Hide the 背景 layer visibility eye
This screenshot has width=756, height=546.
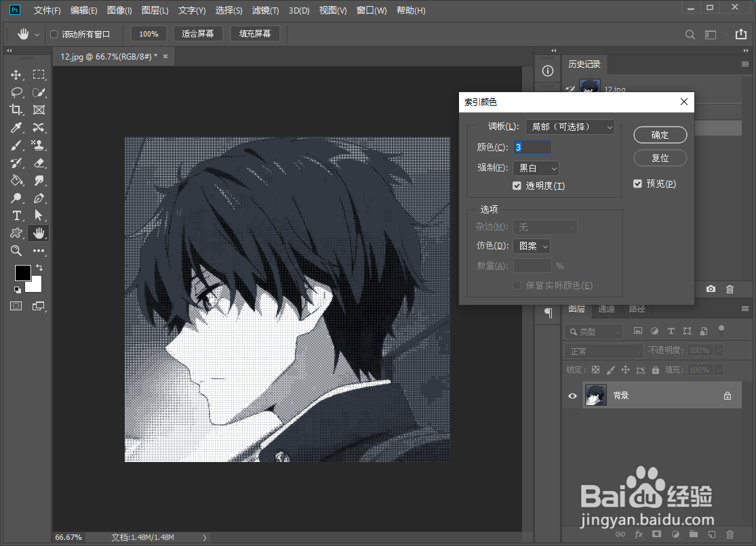[572, 396]
